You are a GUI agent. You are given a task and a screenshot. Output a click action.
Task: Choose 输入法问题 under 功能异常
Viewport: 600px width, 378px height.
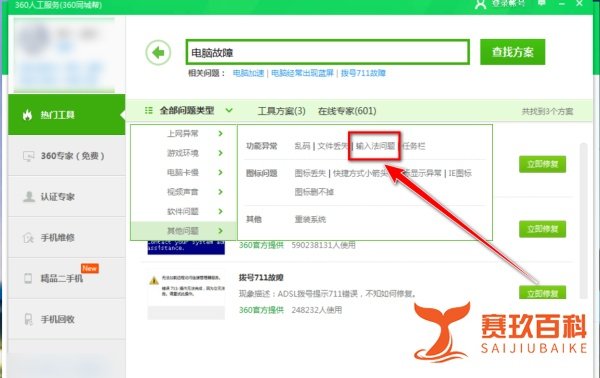pos(375,146)
